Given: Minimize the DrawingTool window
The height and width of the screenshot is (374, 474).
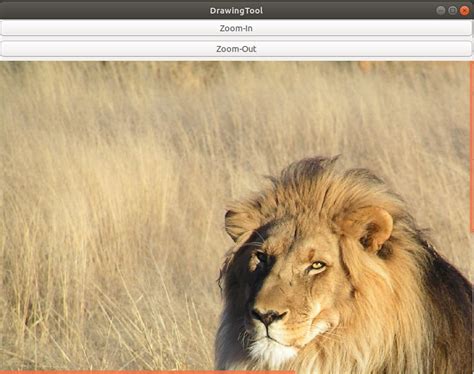Looking at the screenshot, I should coord(441,11).
